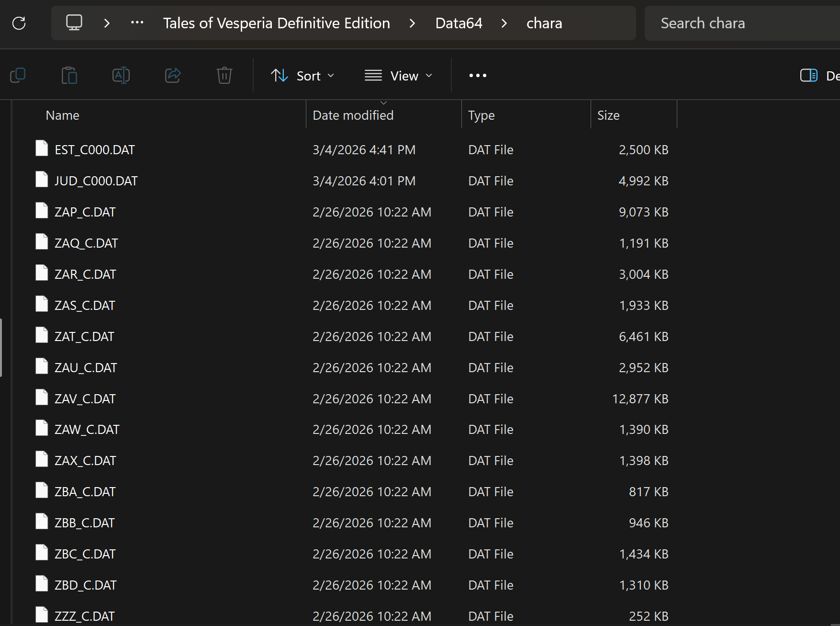
Task: Select file ZAP_C.DAT
Action: [x=85, y=212]
